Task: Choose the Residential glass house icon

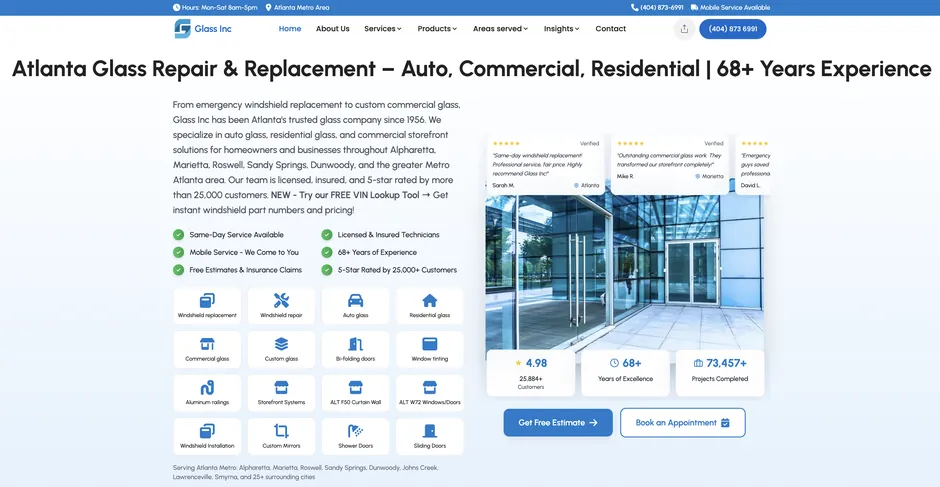Action: coord(429,301)
